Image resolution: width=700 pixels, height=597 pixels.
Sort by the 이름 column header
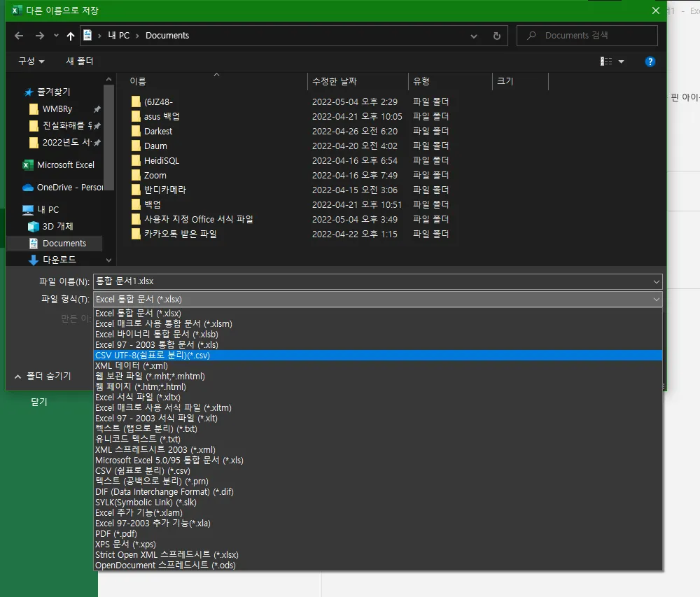click(x=138, y=81)
